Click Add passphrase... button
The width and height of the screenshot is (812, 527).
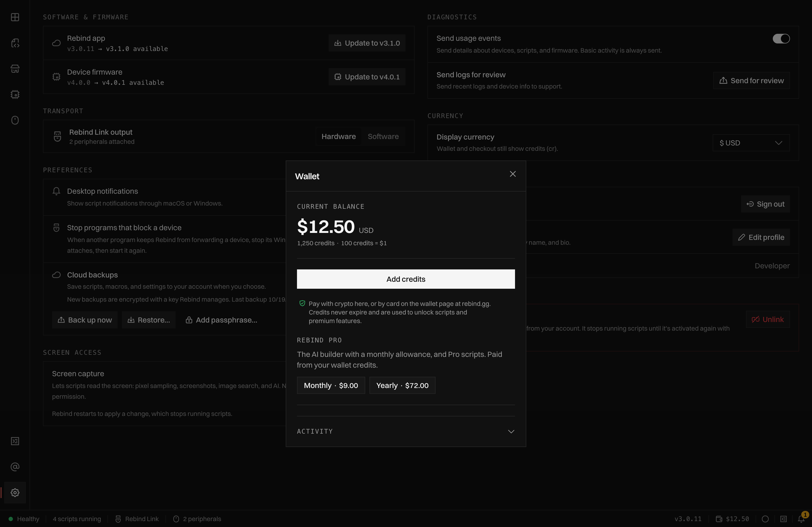tap(221, 320)
